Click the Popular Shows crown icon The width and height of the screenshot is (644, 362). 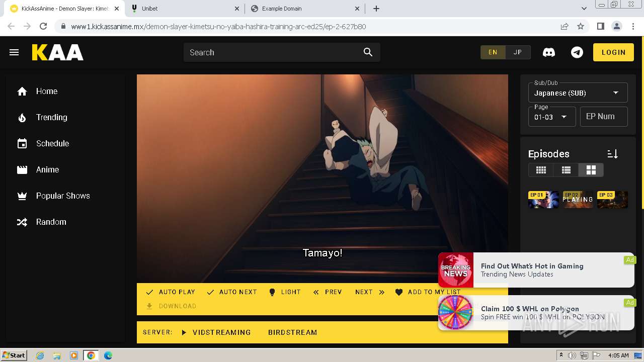tap(22, 196)
